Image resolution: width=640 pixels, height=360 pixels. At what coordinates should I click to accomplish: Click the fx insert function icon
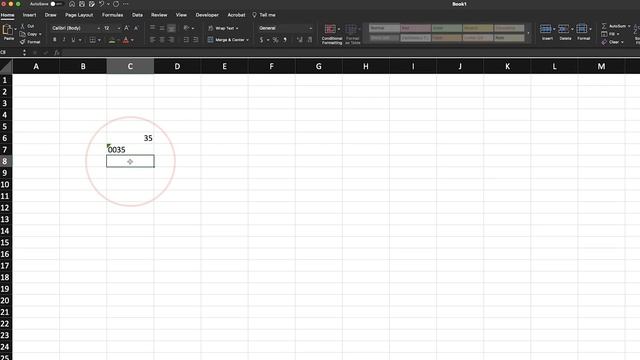(x=57, y=53)
